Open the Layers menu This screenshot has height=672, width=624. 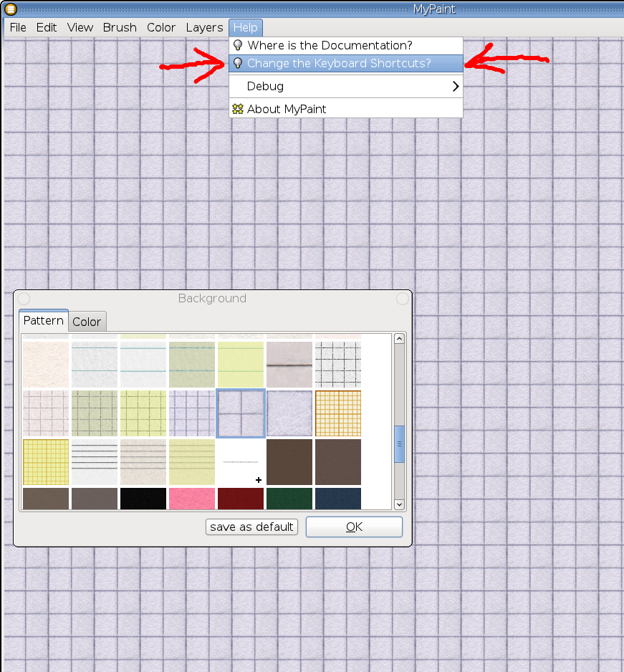[204, 27]
